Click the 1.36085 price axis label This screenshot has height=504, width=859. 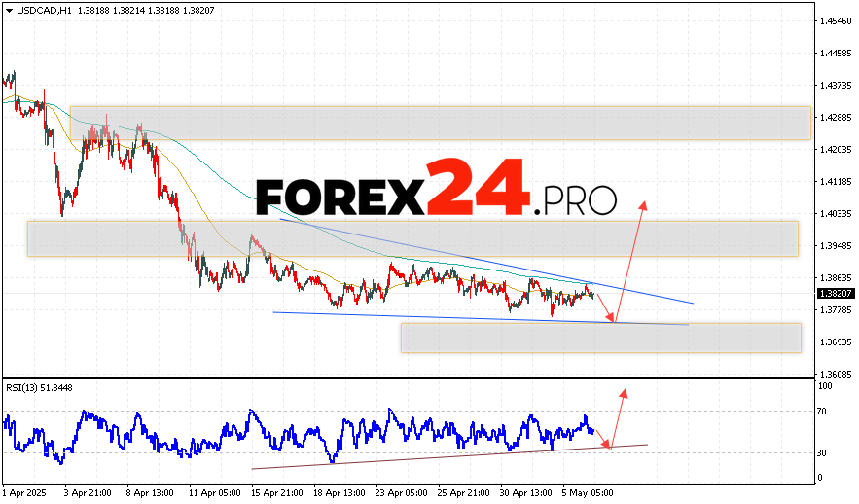[836, 375]
